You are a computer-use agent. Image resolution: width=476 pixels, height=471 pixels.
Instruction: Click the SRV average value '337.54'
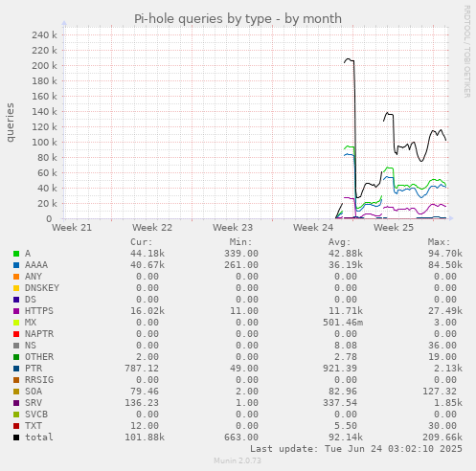point(340,403)
